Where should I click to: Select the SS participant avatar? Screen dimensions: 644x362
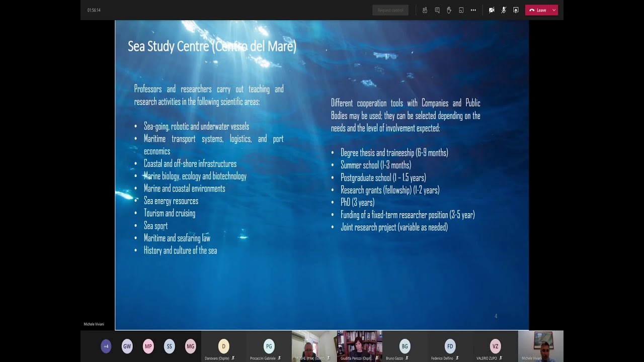[169, 346]
